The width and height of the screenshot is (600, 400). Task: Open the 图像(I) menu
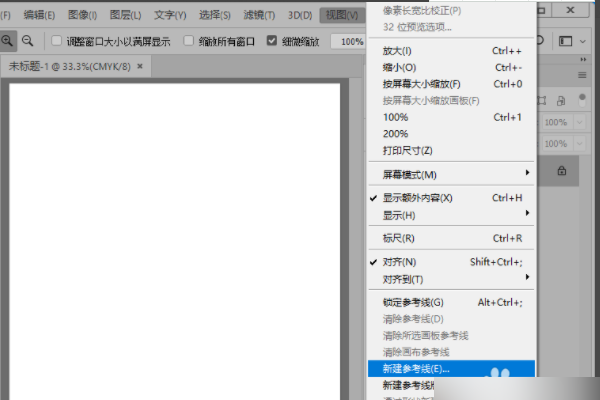click(x=82, y=15)
